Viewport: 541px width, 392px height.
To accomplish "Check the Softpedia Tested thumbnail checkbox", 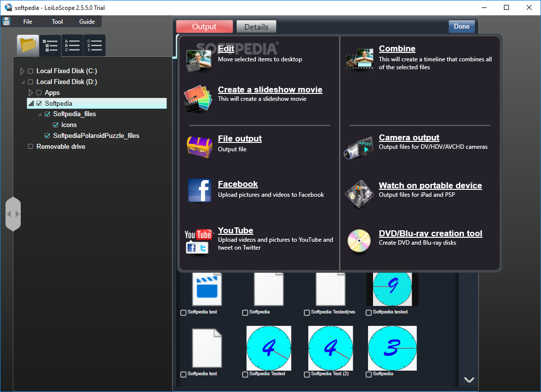I will tap(245, 374).
